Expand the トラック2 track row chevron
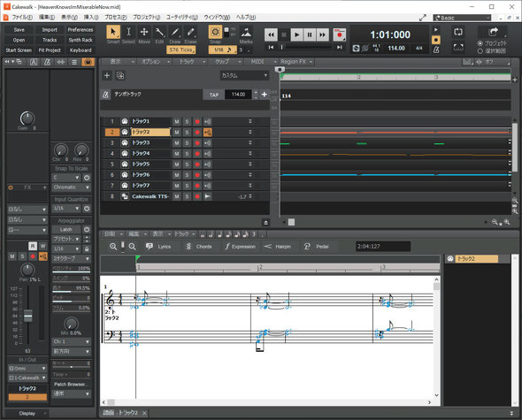This screenshot has width=522, height=420. point(250,133)
